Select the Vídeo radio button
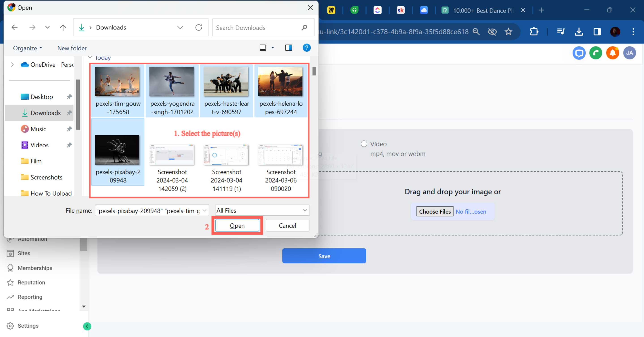This screenshot has width=644, height=337. click(364, 144)
